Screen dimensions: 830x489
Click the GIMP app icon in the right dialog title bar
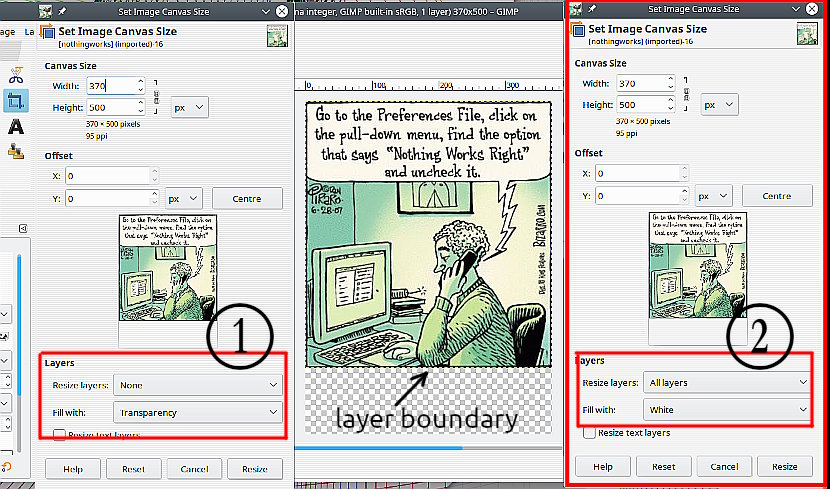(x=576, y=8)
